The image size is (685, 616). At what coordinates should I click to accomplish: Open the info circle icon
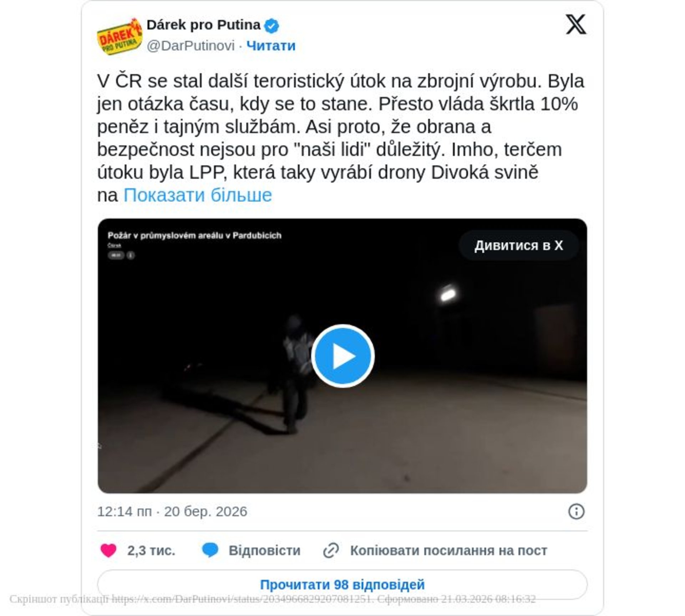click(x=576, y=512)
